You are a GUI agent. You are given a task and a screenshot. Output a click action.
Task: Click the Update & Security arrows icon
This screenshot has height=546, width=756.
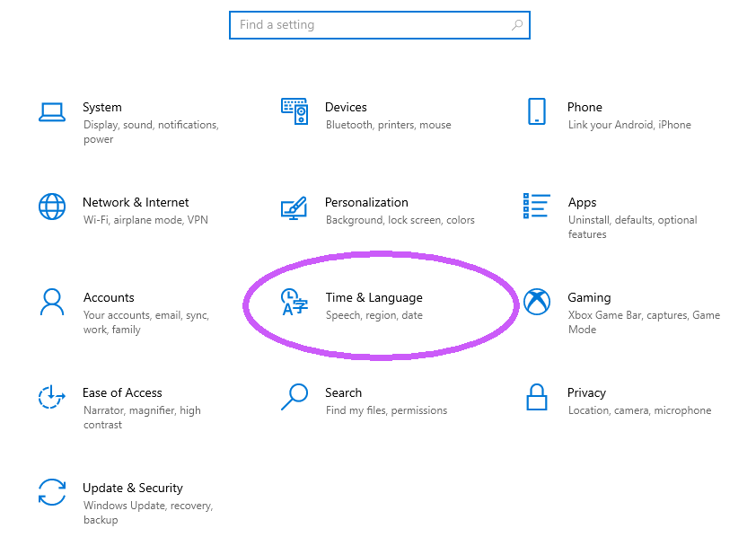tap(52, 492)
